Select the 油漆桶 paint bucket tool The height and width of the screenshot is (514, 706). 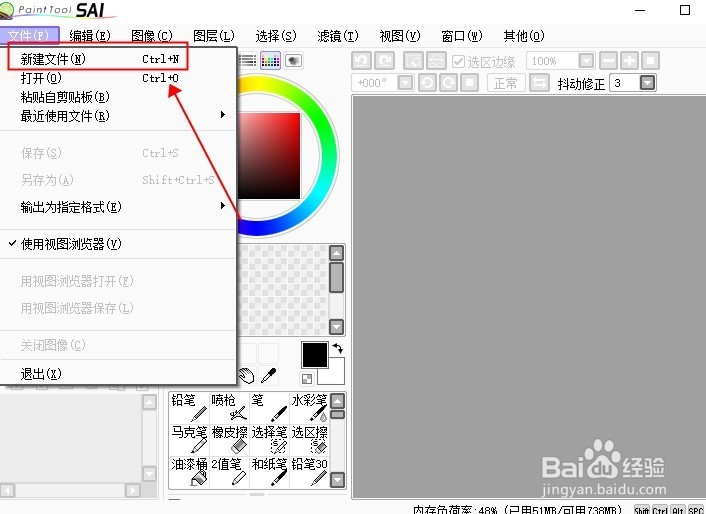click(x=189, y=472)
